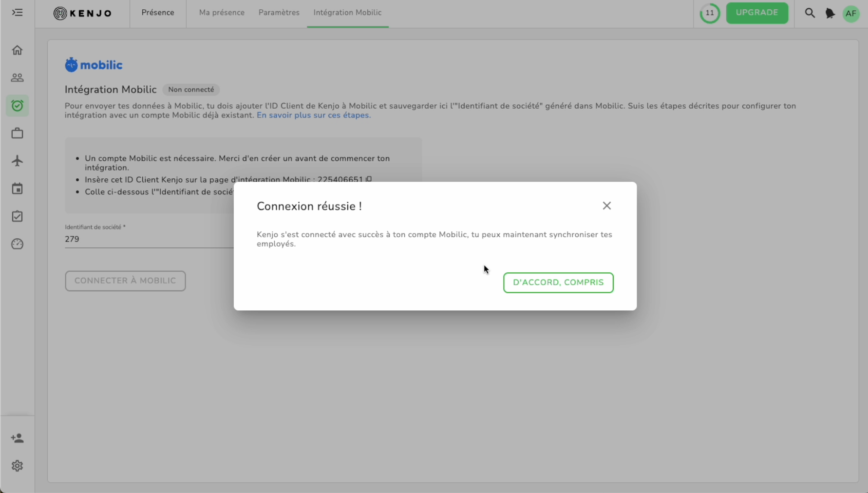Click the D'accord, compris button
This screenshot has width=868, height=493.
(x=558, y=283)
